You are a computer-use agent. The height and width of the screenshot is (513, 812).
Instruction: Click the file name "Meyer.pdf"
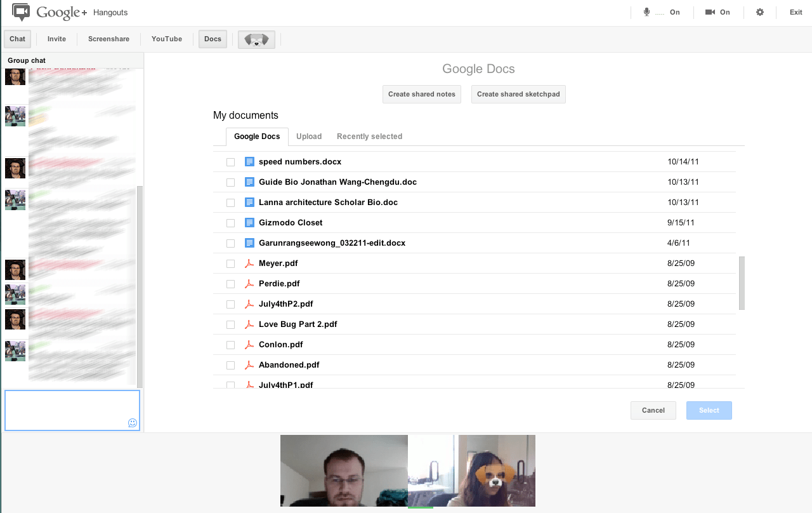278,263
